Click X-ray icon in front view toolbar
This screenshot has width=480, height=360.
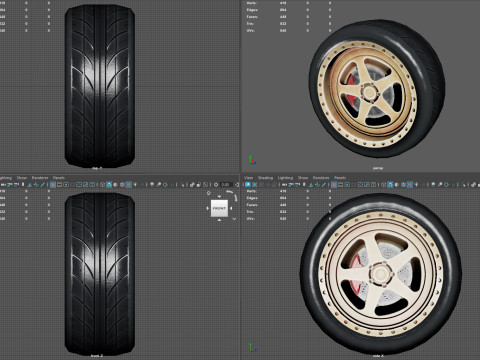point(192,184)
